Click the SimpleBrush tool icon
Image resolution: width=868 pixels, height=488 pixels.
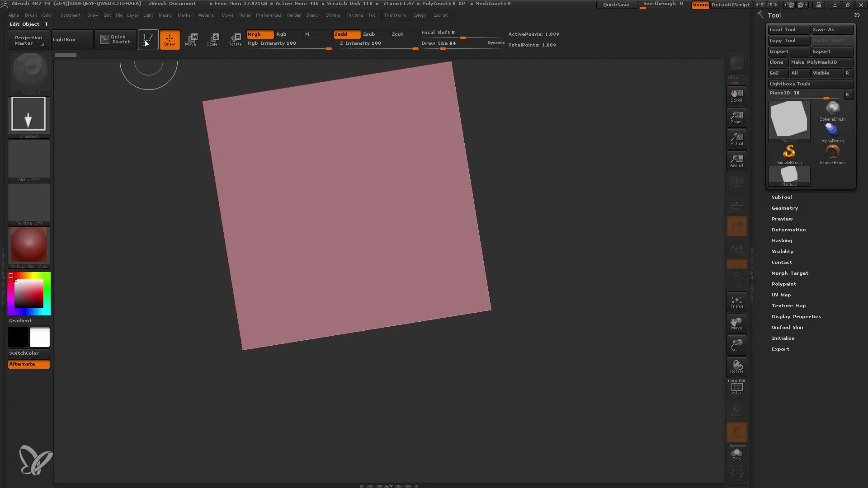[x=789, y=153]
